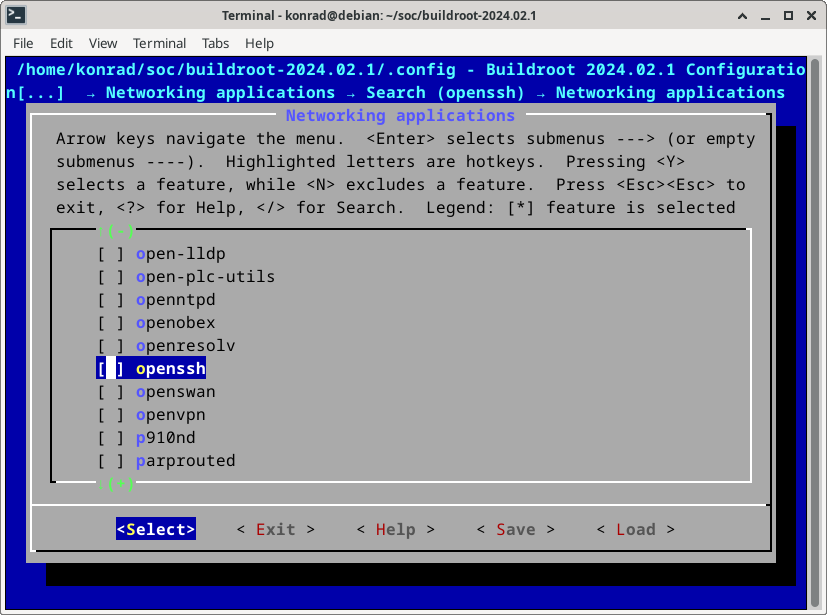Toggle the openresolv checkbox
Viewport: 827px width, 615px height.
pos(111,346)
